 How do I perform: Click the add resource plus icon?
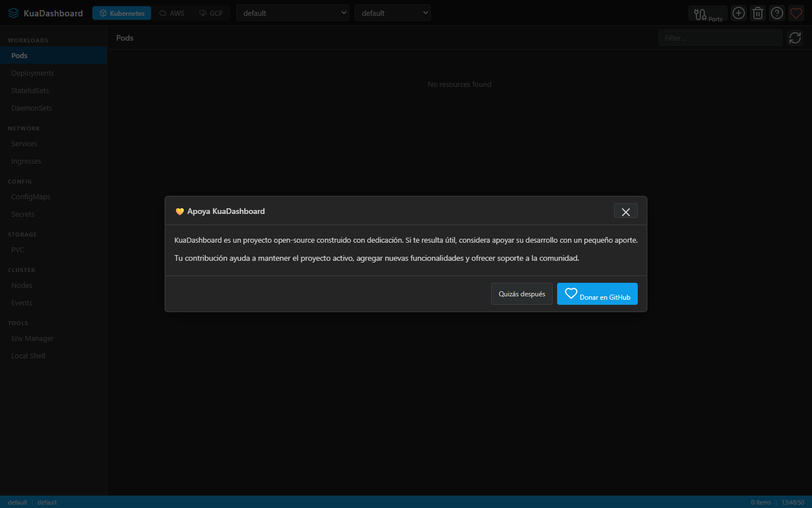pos(739,13)
